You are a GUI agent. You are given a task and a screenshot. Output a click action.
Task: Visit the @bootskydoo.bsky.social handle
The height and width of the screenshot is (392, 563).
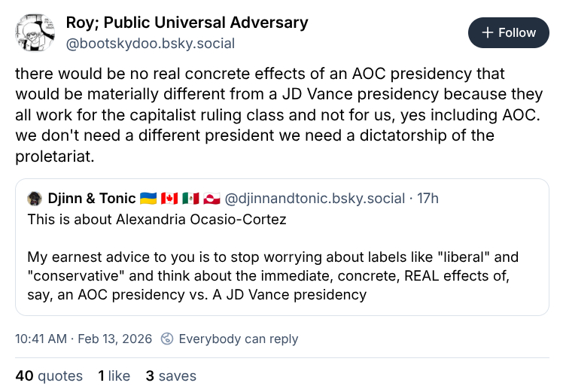pyautogui.click(x=150, y=44)
